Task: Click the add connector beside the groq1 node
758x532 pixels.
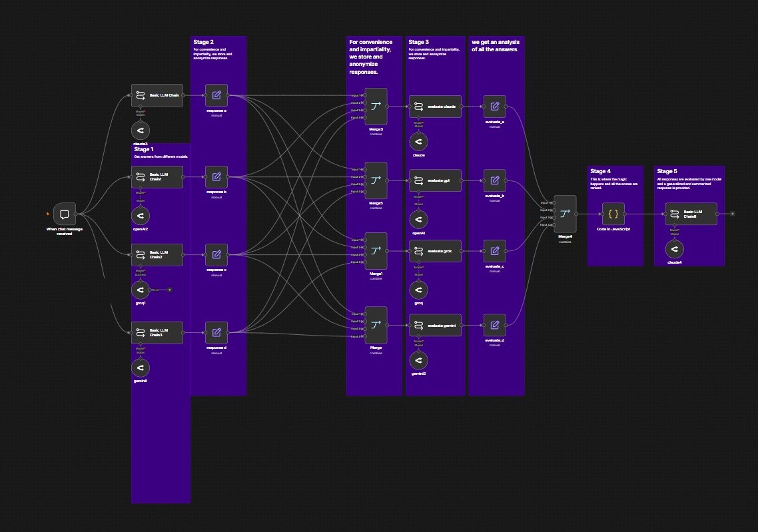Action: (170, 290)
